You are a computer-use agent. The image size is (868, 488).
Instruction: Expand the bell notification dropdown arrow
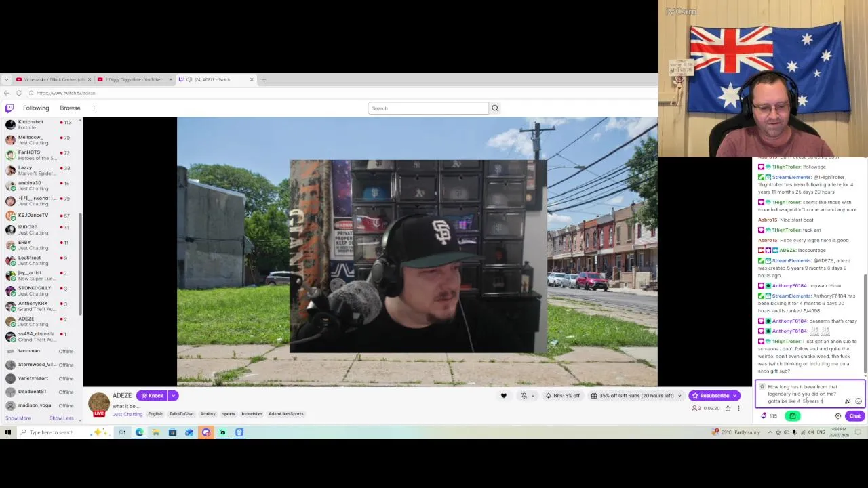pyautogui.click(x=533, y=396)
